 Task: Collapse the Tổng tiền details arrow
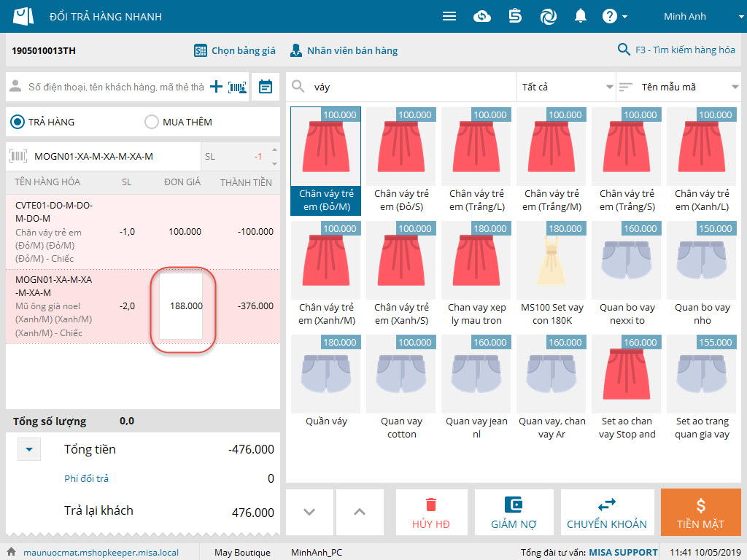tap(29, 450)
